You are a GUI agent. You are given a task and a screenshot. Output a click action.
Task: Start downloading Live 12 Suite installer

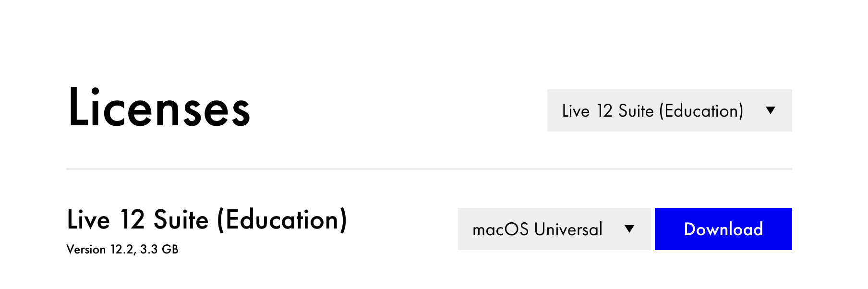point(723,229)
